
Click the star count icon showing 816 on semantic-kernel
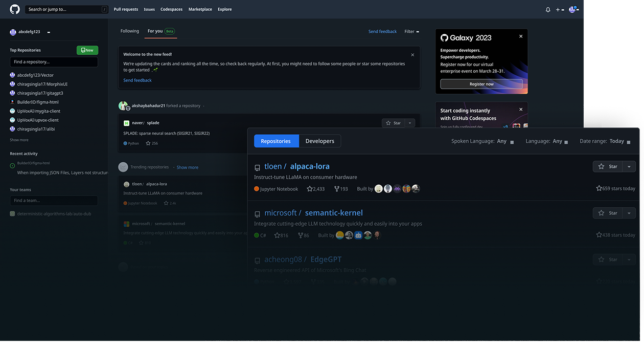276,235
